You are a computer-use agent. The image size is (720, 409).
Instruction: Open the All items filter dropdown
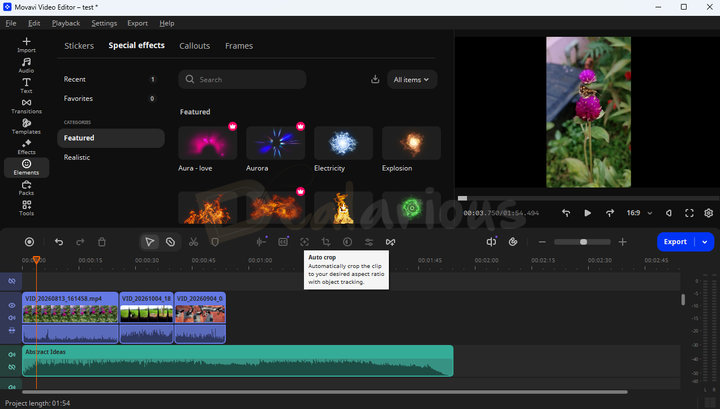pyautogui.click(x=411, y=79)
